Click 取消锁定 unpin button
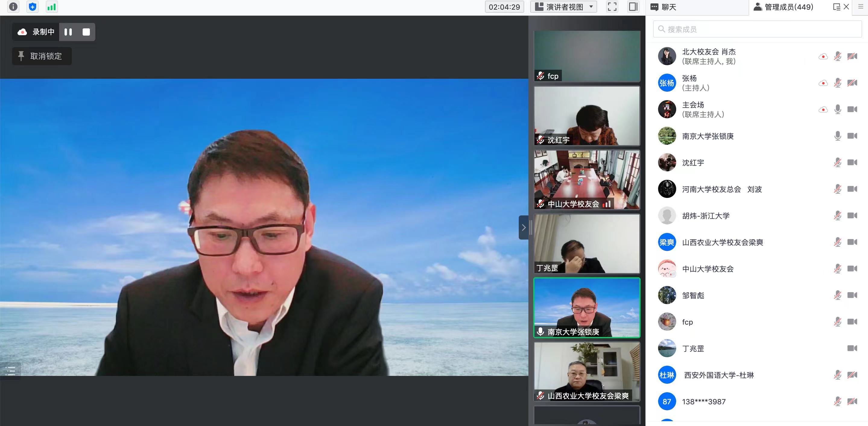The image size is (868, 426). pos(42,56)
